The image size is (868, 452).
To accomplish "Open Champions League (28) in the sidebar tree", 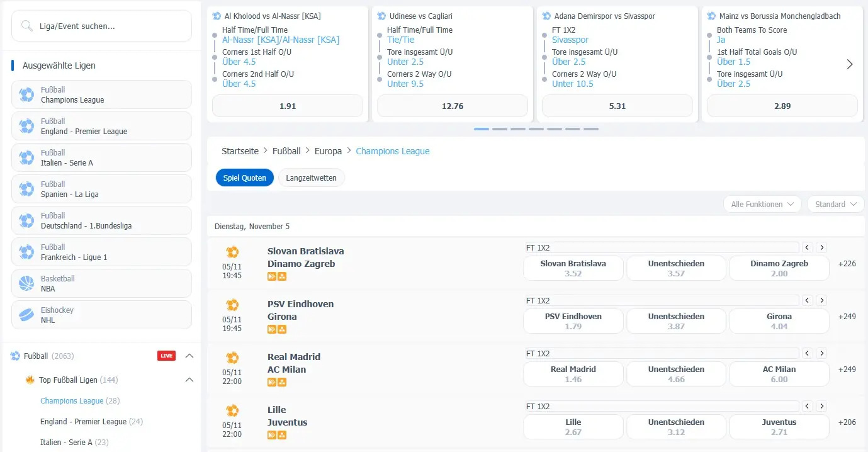I will 80,400.
